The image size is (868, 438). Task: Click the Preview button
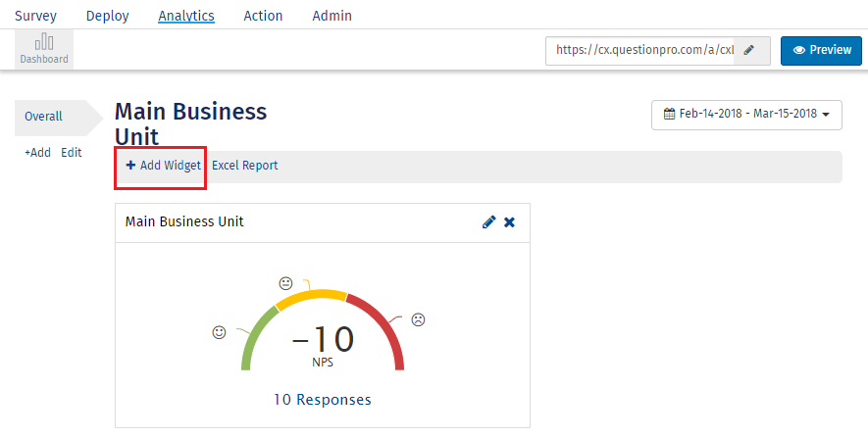click(x=821, y=50)
